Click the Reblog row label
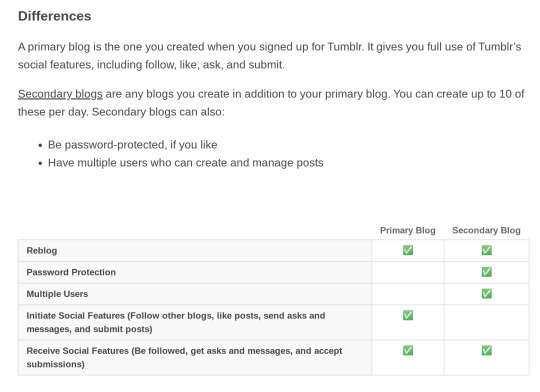The image size is (540, 392). point(42,250)
